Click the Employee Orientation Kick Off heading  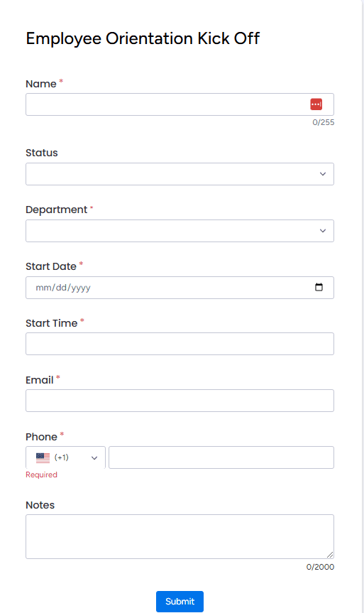(x=143, y=38)
